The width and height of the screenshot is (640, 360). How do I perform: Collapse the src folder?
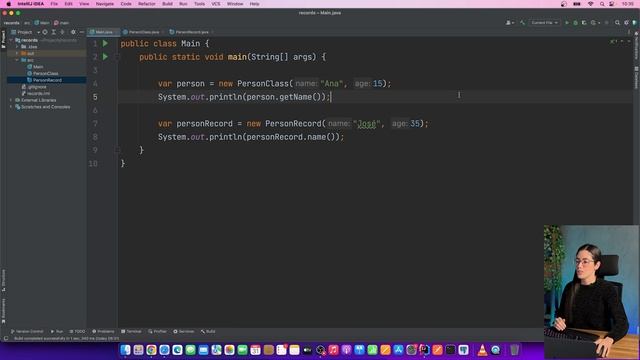(x=17, y=60)
